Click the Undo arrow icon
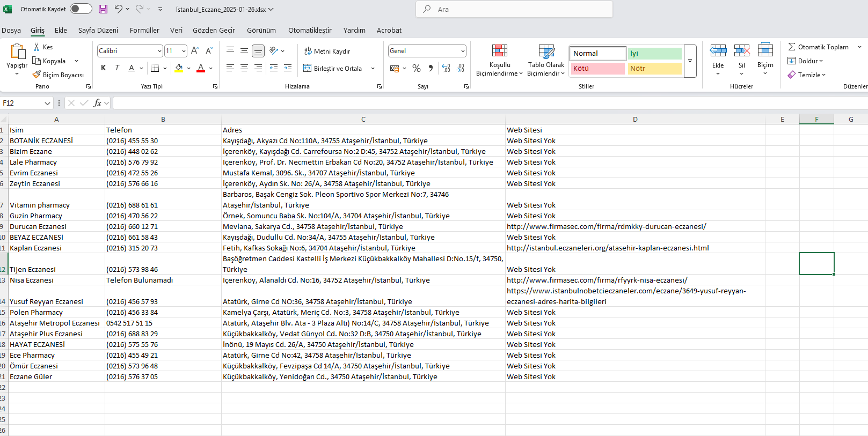Viewport: 868px width, 436px height. click(118, 9)
